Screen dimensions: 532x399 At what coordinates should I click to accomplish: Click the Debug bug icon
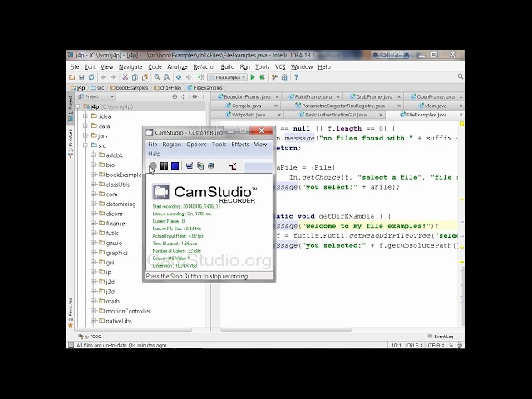pos(263,77)
